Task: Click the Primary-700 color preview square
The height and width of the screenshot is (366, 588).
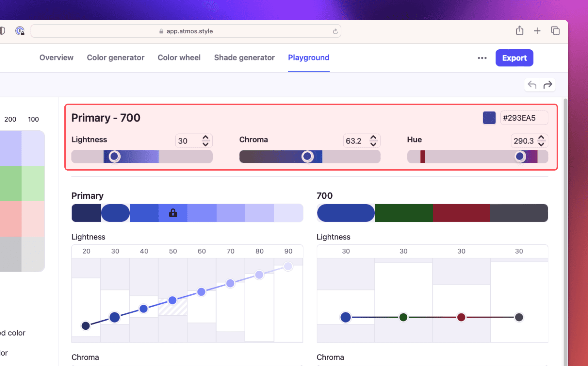Action: point(489,118)
